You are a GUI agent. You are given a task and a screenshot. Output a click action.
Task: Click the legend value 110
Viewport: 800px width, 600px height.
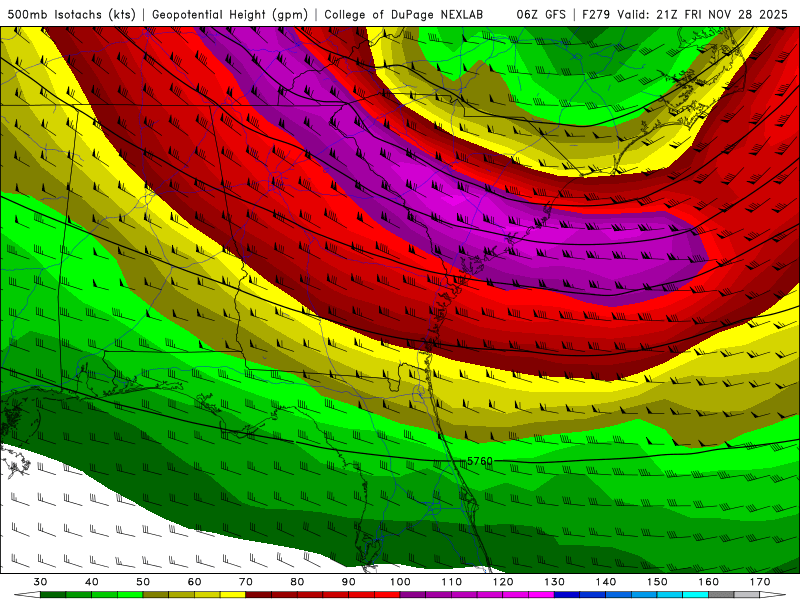pos(452,582)
